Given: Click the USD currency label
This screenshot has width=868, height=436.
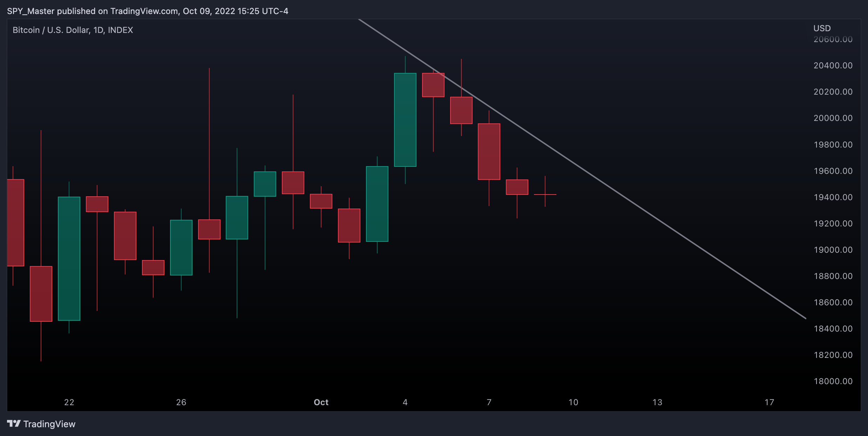Looking at the screenshot, I should coord(822,28).
